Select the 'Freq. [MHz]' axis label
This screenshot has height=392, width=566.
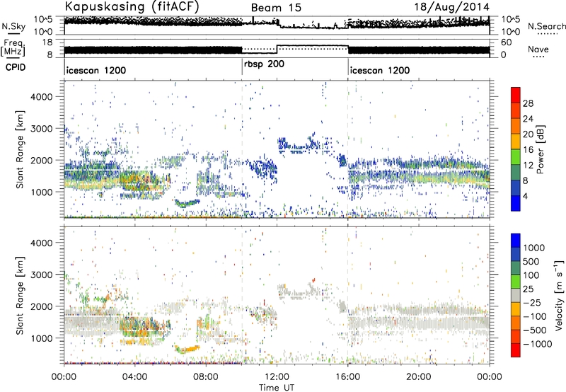[14, 48]
